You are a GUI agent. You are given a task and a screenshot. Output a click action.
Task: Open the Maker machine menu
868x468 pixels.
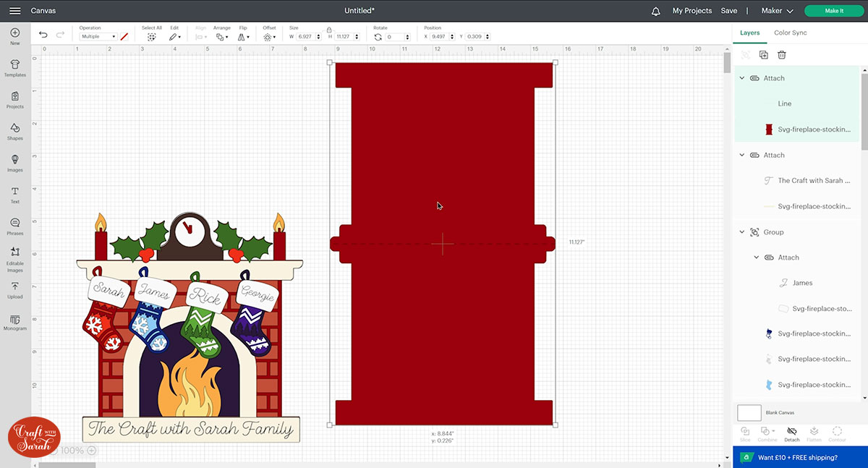point(775,11)
